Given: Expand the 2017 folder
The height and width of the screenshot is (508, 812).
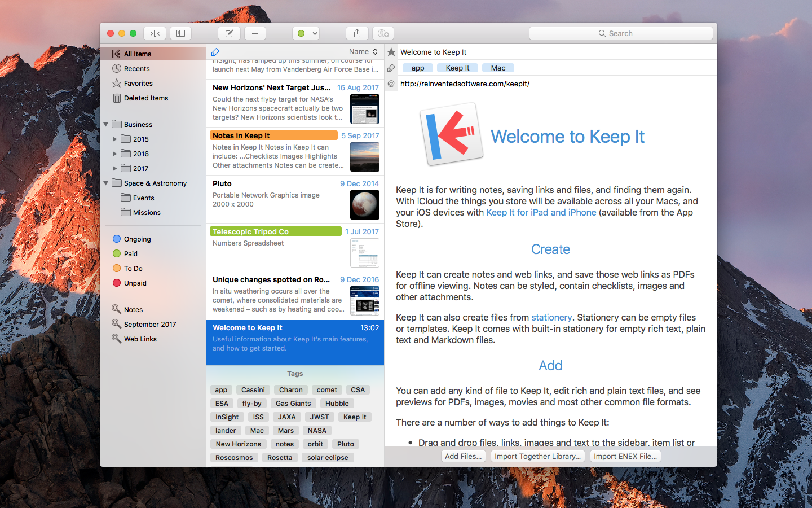Looking at the screenshot, I should [114, 168].
